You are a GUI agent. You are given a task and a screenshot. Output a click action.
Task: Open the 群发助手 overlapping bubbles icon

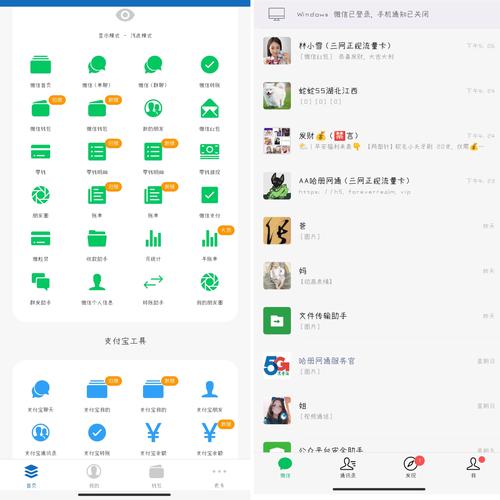[41, 282]
